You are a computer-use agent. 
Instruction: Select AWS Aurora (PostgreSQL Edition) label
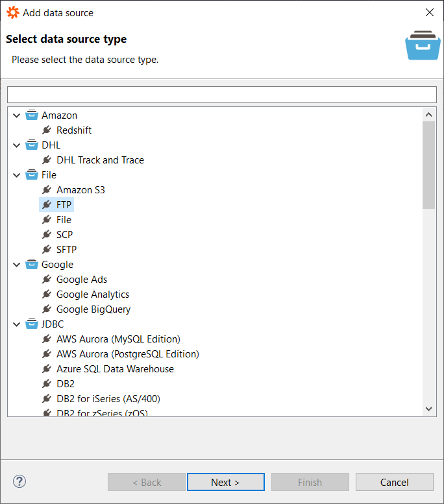click(128, 354)
